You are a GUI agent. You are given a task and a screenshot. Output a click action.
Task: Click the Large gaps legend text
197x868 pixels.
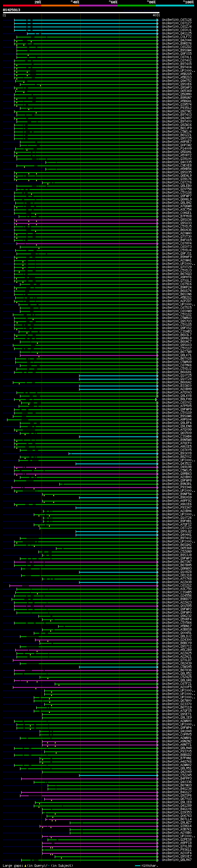pyautogui.click(x=38, y=866)
